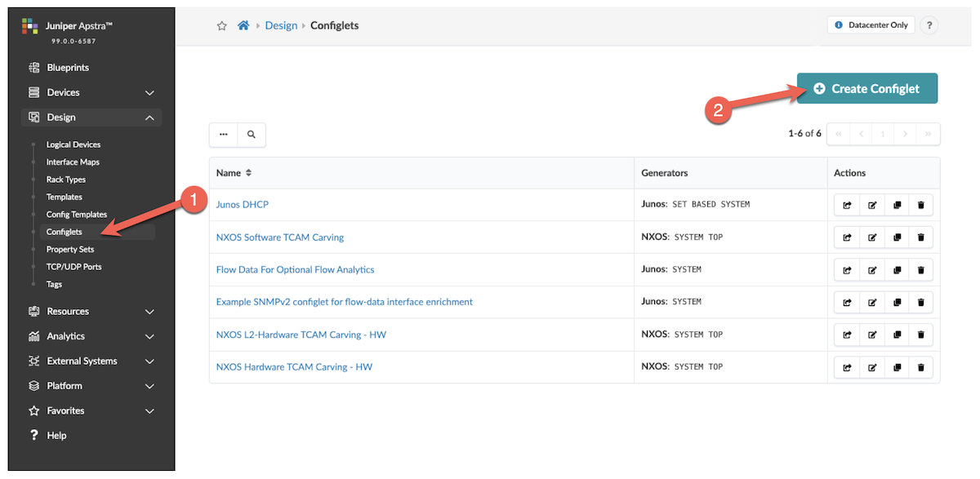Open Property Sets under Design
Screen dimensions: 980x479
point(70,250)
